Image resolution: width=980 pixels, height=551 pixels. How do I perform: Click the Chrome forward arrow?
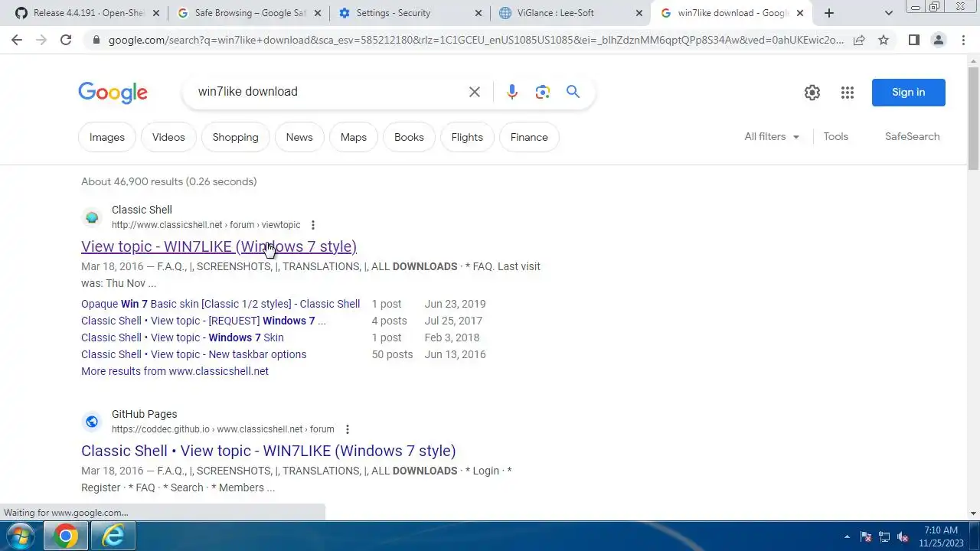(x=41, y=40)
